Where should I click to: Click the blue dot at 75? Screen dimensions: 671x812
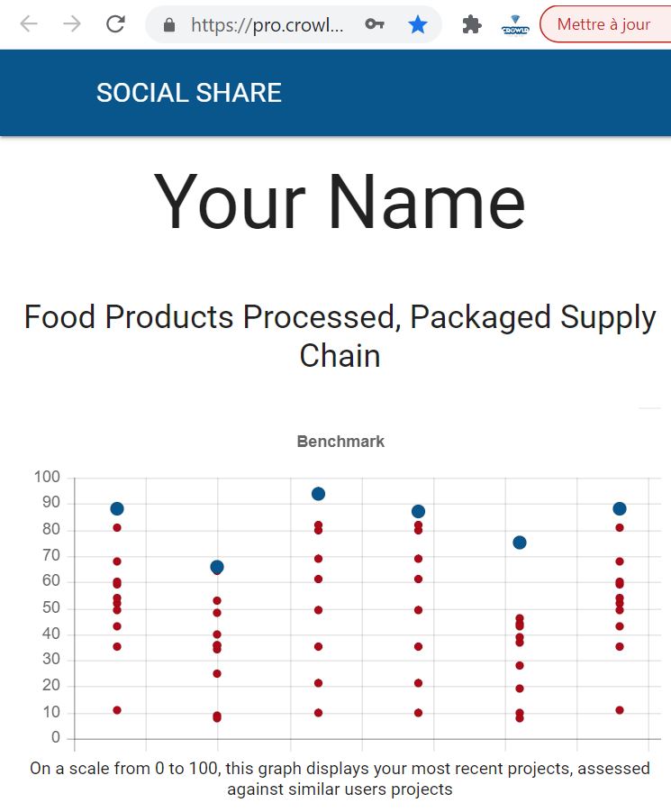coord(520,543)
